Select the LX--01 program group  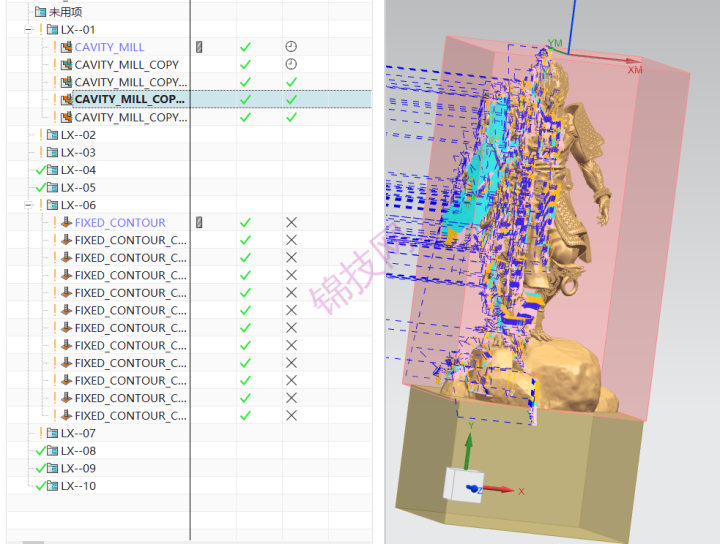coord(78,30)
